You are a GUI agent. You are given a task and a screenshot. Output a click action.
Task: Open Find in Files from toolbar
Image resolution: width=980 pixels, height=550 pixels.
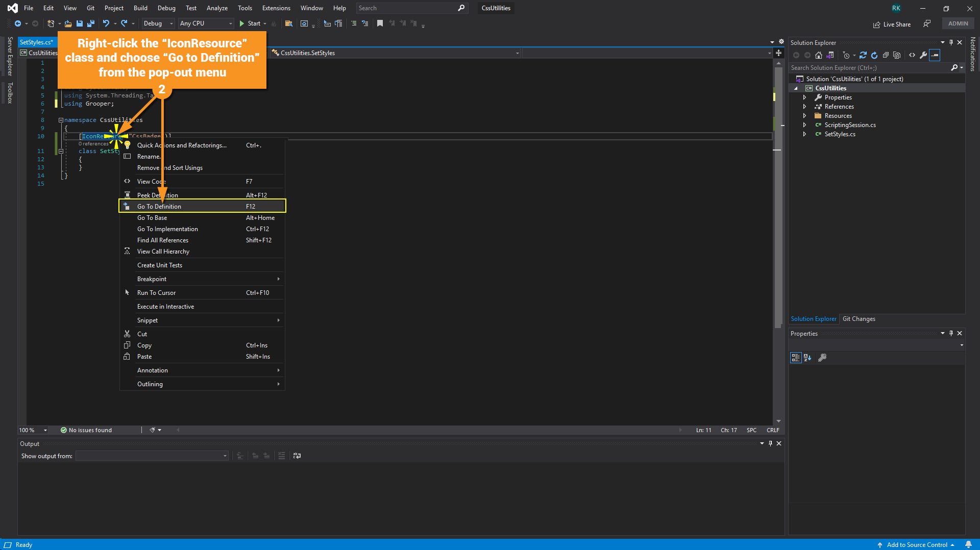tap(289, 23)
